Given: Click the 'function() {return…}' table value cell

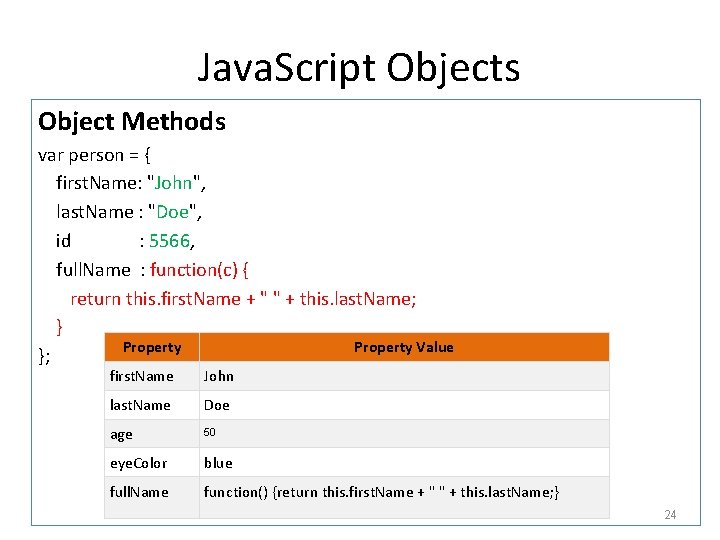Looking at the screenshot, I should [381, 492].
